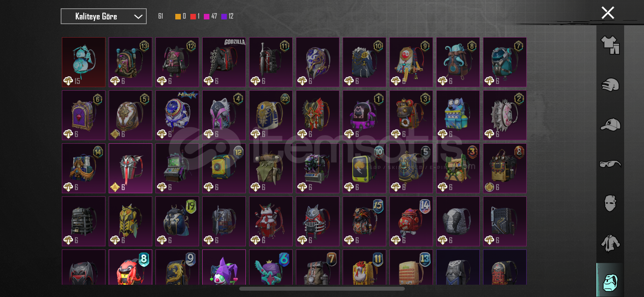Filter by the pink quality swatch
The width and height of the screenshot is (644, 297).
click(206, 16)
